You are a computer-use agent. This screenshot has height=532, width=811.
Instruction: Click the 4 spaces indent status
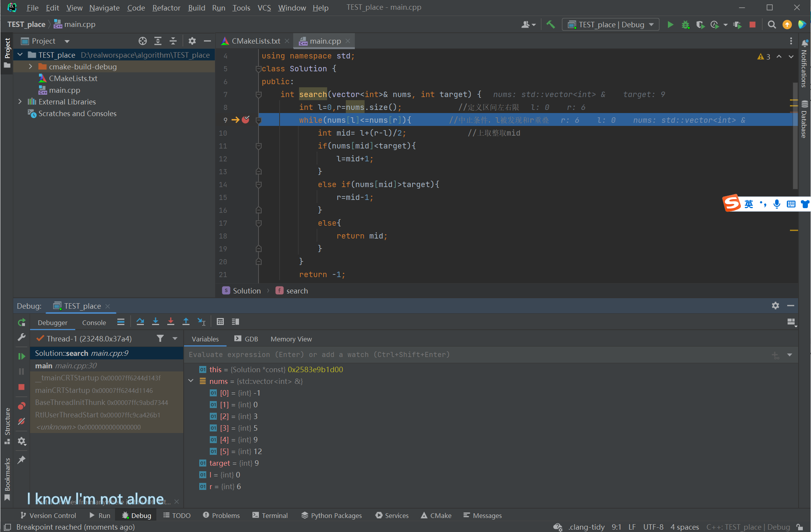point(685,527)
